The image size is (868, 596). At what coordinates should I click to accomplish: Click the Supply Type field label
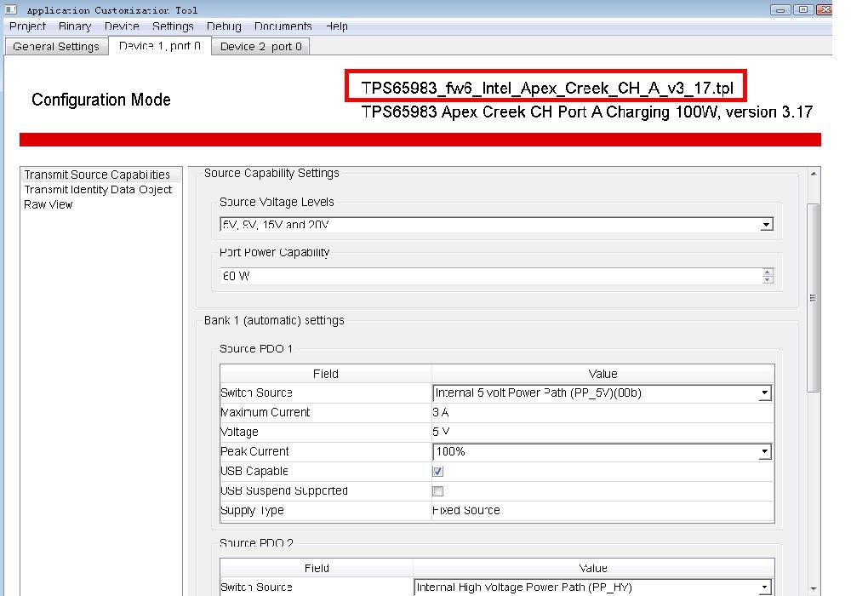pos(252,510)
